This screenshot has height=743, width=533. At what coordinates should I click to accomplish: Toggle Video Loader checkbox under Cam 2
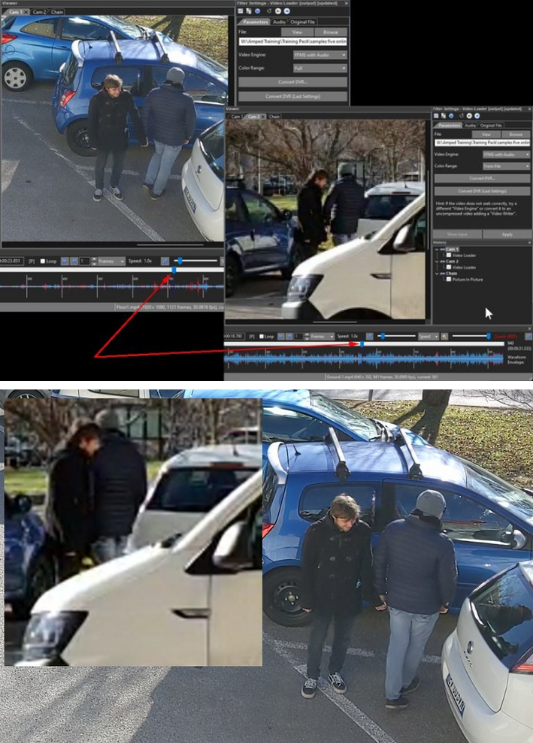449,267
